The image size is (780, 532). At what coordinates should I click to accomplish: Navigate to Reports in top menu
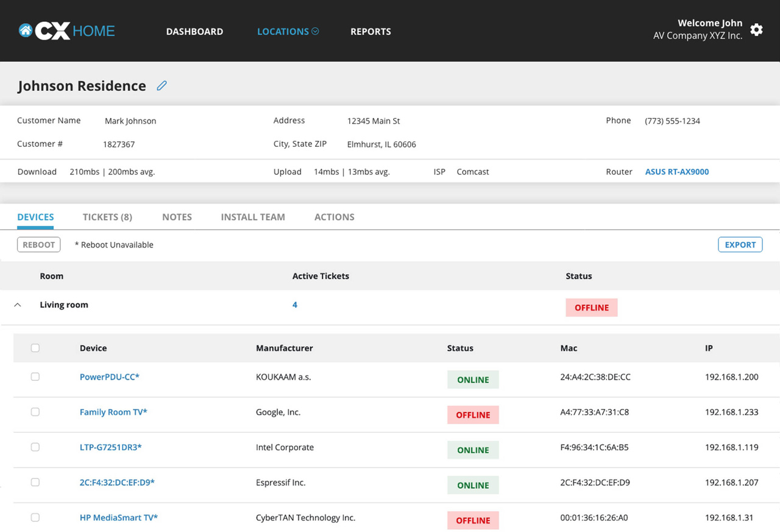pyautogui.click(x=370, y=32)
